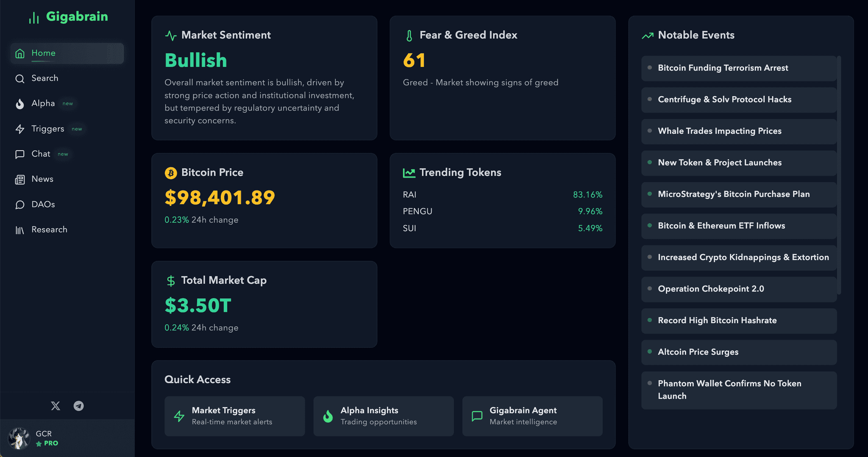Open Altcoin Price Surges event
The height and width of the screenshot is (457, 868).
click(739, 352)
